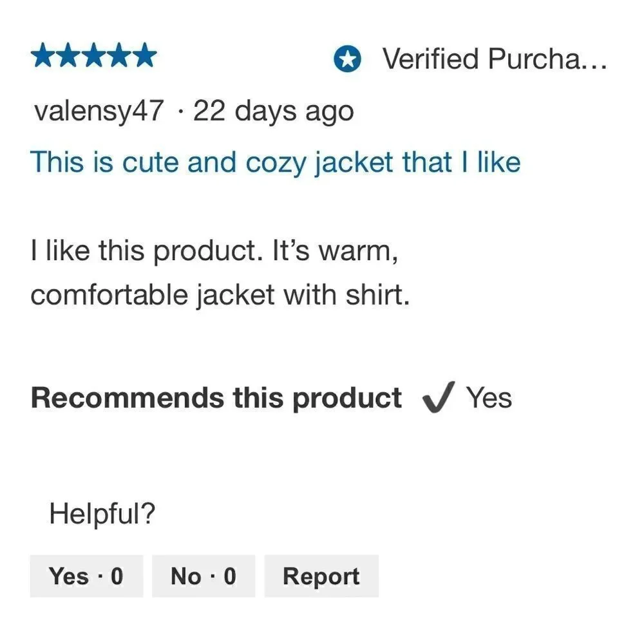The height and width of the screenshot is (644, 644).
Task: Vote No on review helpfulness
Action: pos(204,576)
